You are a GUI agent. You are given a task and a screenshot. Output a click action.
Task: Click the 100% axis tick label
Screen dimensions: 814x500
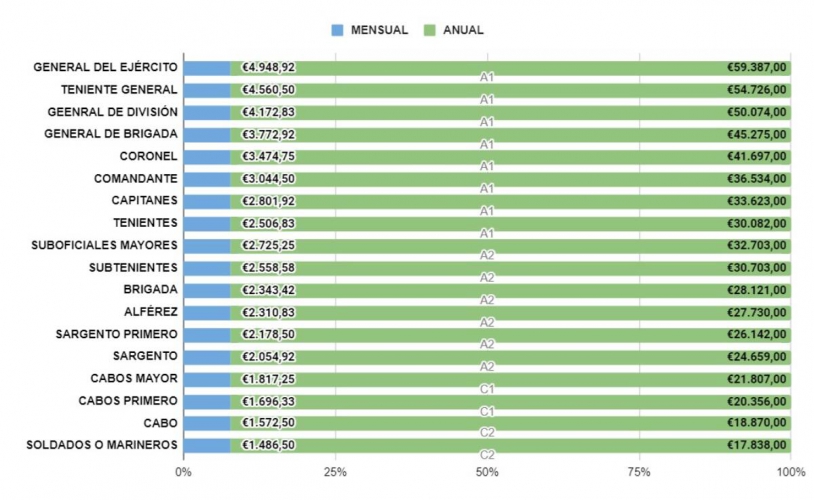point(790,471)
